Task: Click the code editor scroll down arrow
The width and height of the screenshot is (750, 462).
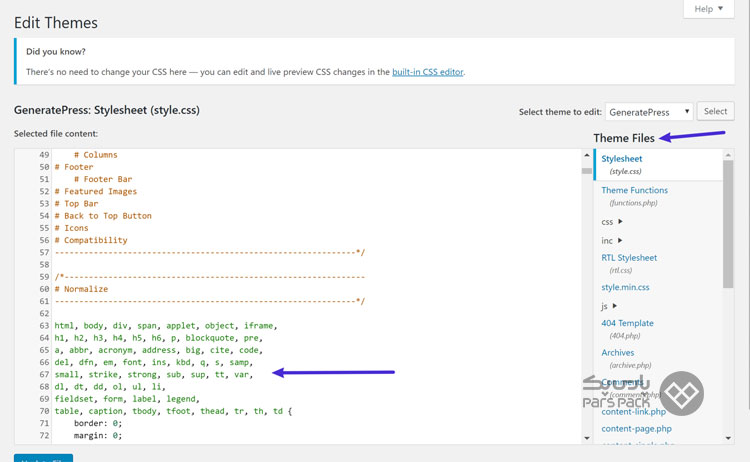Action: tap(587, 438)
